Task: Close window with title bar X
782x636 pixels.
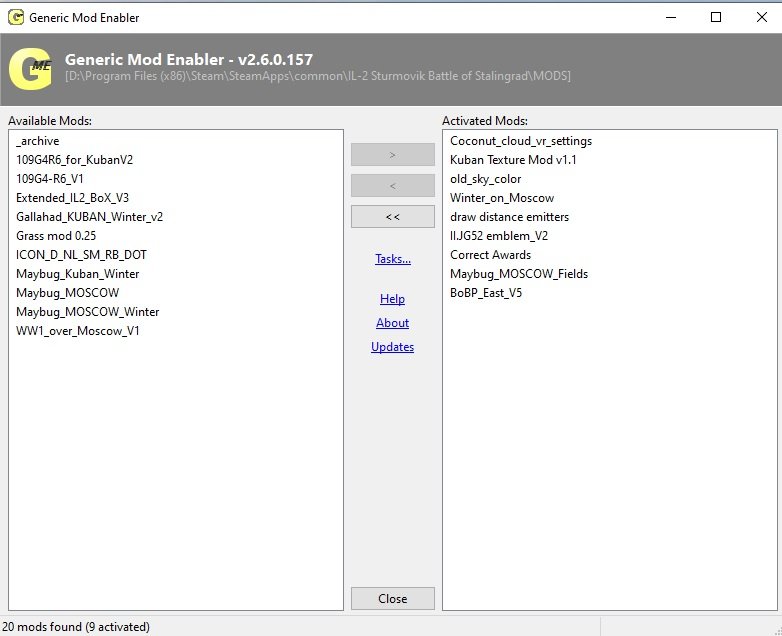Action: [762, 17]
